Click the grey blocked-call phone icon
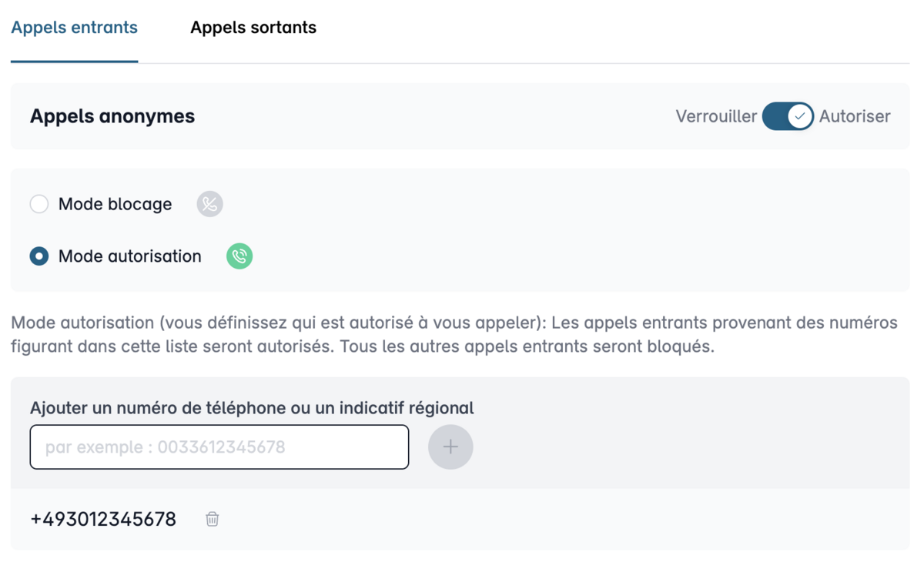The height and width of the screenshot is (562, 924). (209, 204)
